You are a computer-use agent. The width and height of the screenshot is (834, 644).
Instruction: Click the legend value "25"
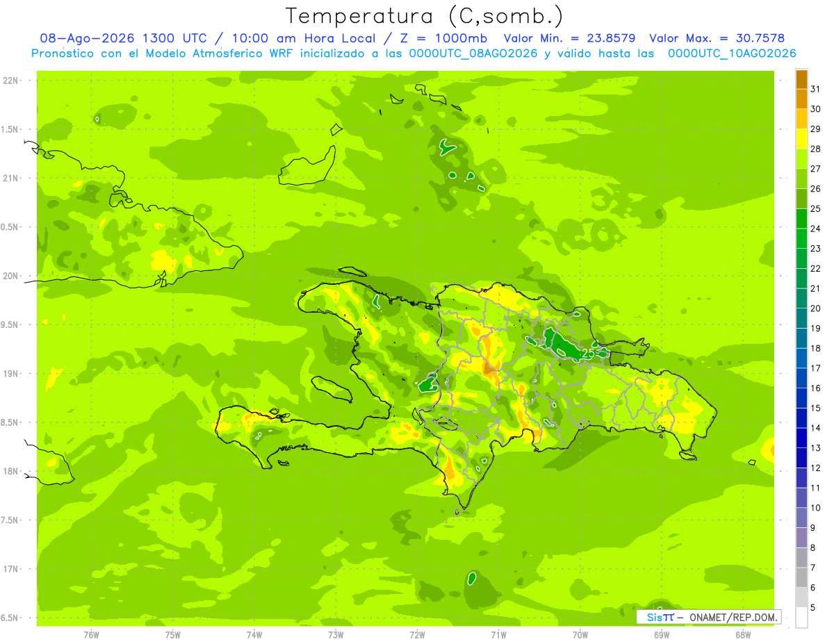coord(816,208)
